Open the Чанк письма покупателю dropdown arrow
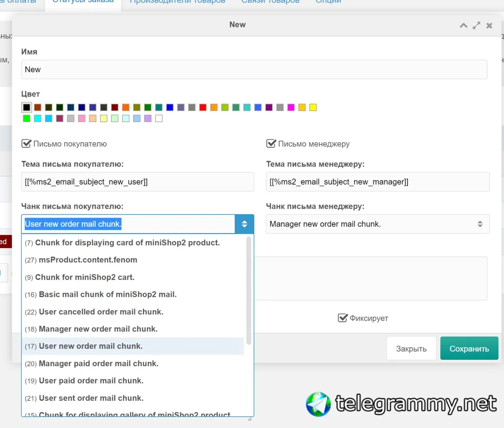Image resolution: width=504 pixels, height=428 pixels. coord(245,224)
